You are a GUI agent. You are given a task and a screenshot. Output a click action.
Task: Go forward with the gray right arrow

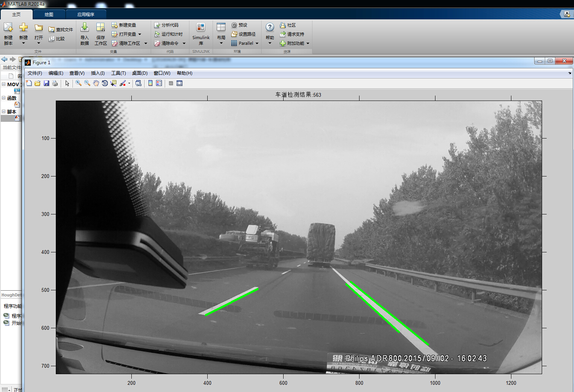[13, 59]
